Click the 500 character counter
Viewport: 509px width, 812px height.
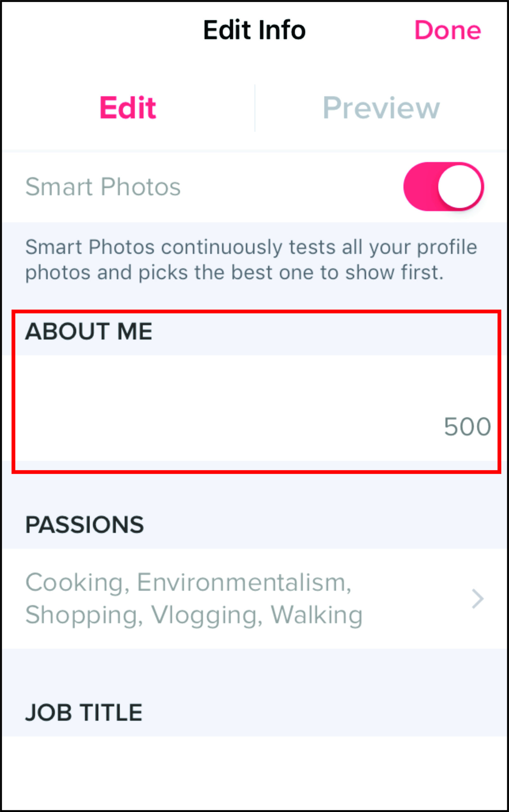point(467,427)
